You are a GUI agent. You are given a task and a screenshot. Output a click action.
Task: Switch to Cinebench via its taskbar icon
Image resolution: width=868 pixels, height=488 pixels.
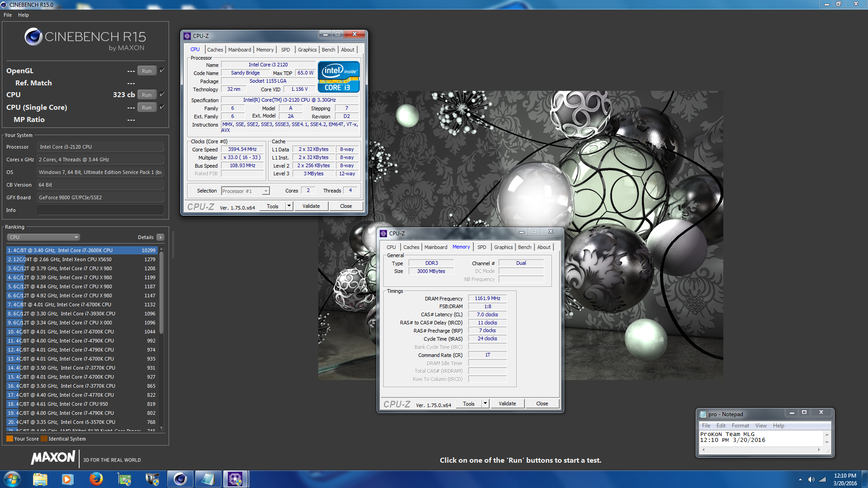(x=180, y=479)
